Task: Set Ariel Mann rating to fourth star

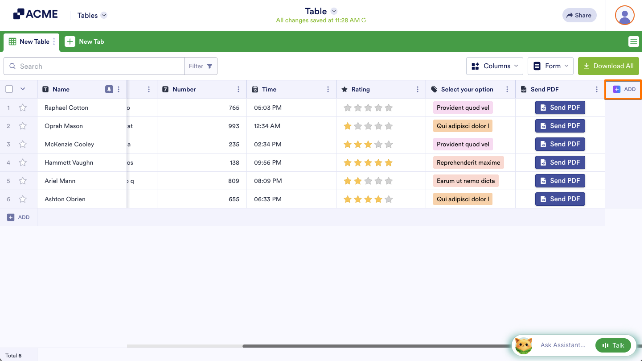Action: 378,181
